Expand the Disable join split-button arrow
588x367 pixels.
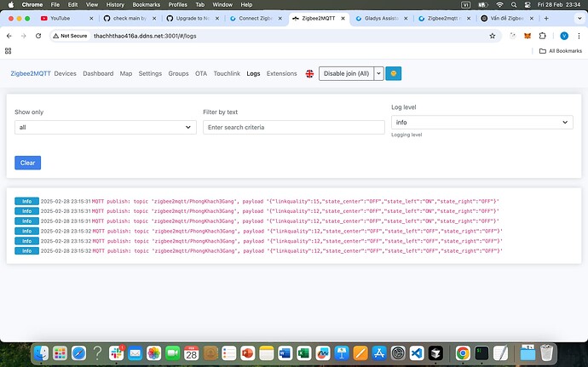(379, 74)
